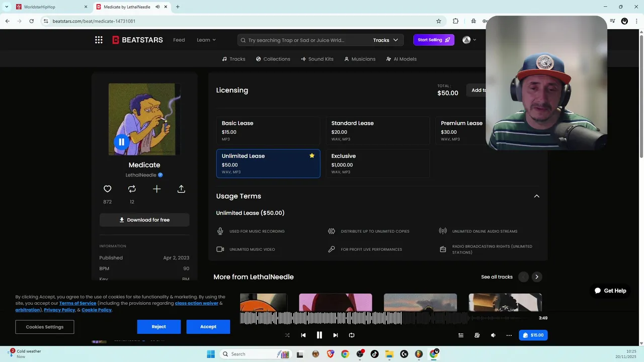Accept the cookies banner
The width and height of the screenshot is (644, 362).
click(208, 327)
